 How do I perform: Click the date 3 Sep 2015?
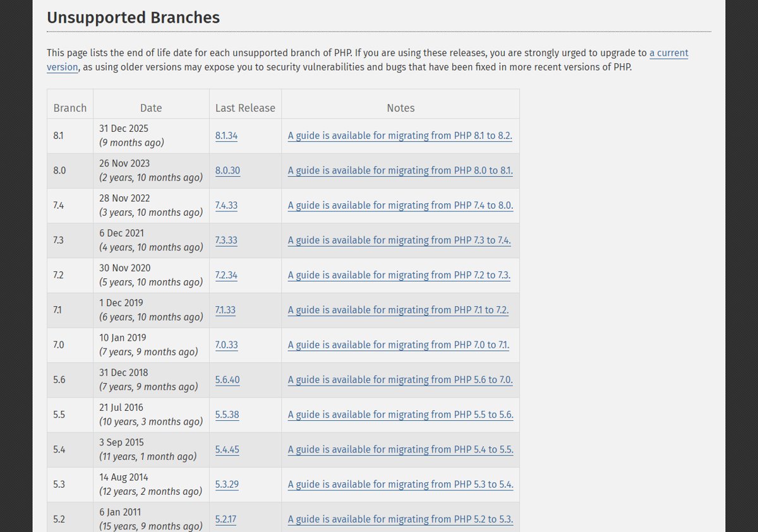(x=121, y=442)
